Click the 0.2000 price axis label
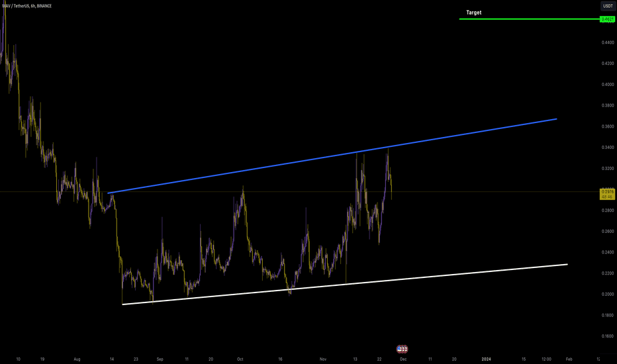This screenshot has height=364, width=617. 608,295
